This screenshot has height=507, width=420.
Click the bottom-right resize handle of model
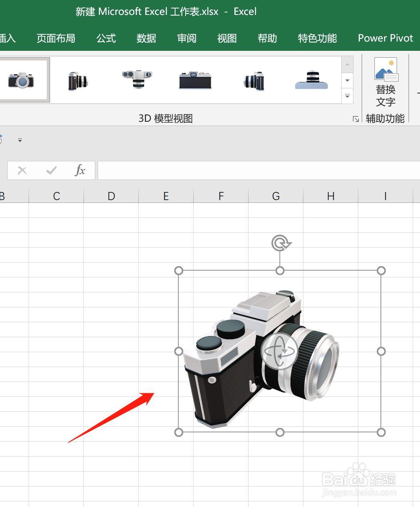(x=381, y=432)
